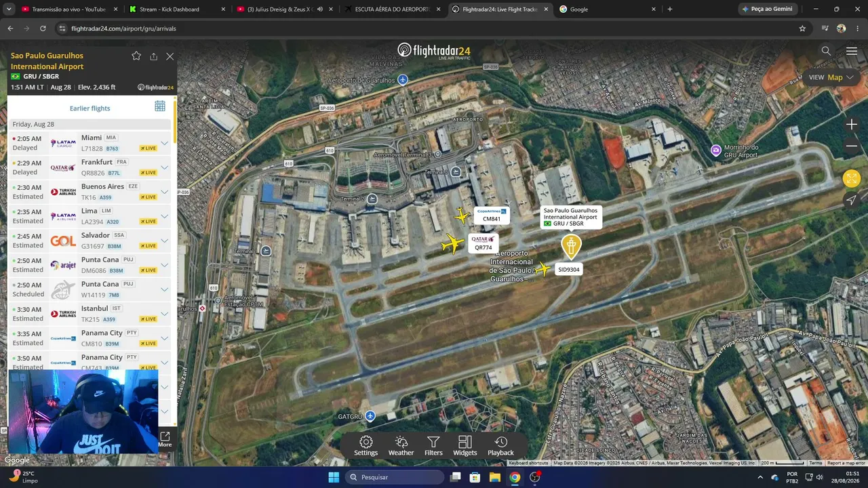Select the QR774 Qatar aircraft icon
Image resolution: width=868 pixels, height=488 pixels.
(452, 243)
